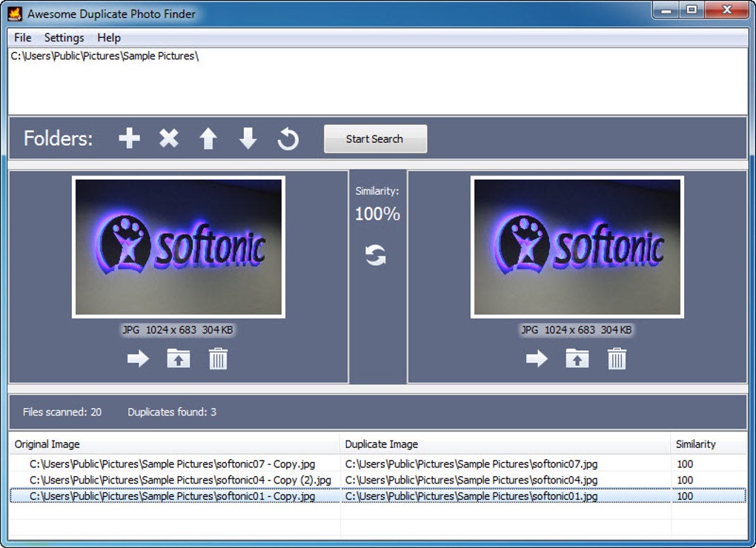Click the similarity value in softonic04 row
The height and width of the screenshot is (548, 756).
click(x=685, y=480)
